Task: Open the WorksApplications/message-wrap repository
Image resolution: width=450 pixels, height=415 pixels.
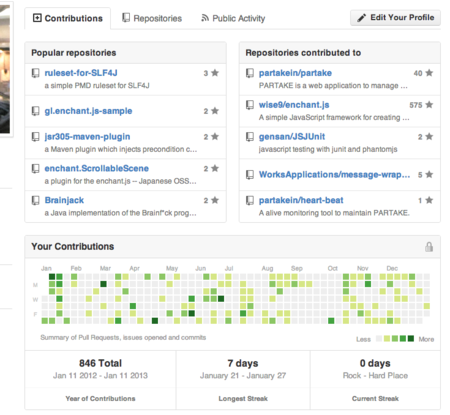Action: (334, 175)
